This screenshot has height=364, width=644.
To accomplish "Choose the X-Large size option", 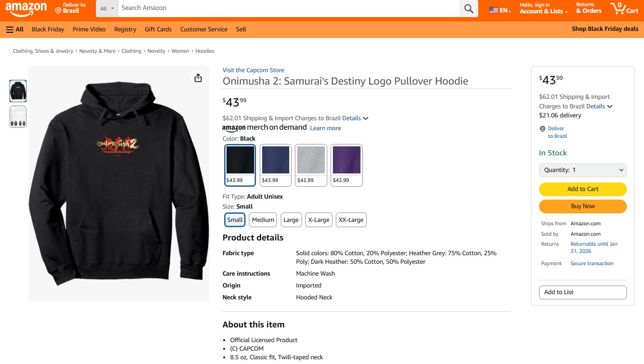I will (x=318, y=220).
